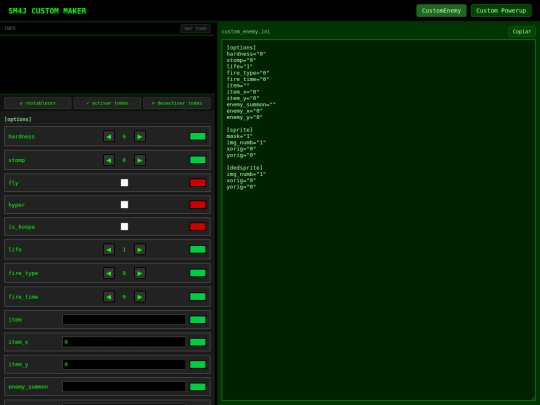540x405 pixels.
Task: Focus the item text field
Action: click(124, 320)
